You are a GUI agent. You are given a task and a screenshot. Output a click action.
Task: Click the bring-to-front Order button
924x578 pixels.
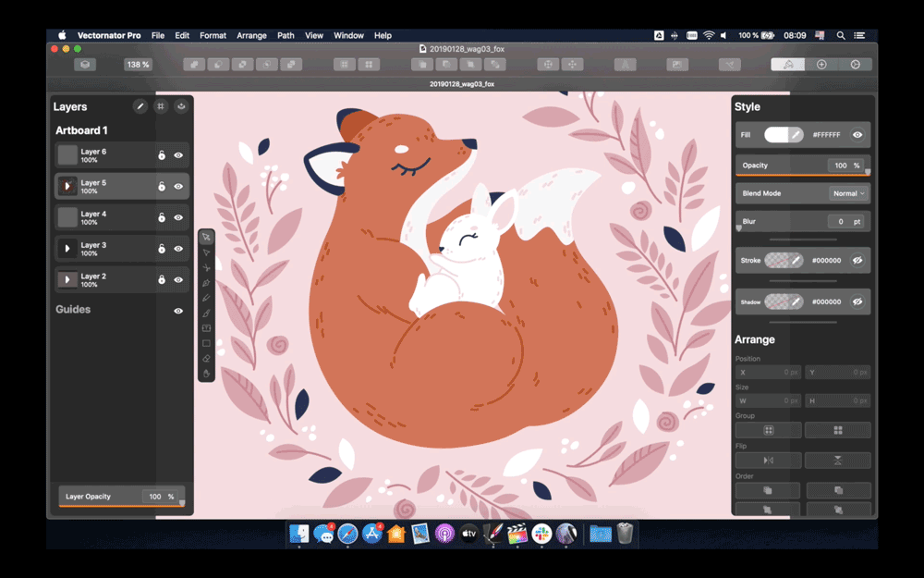coord(768,490)
